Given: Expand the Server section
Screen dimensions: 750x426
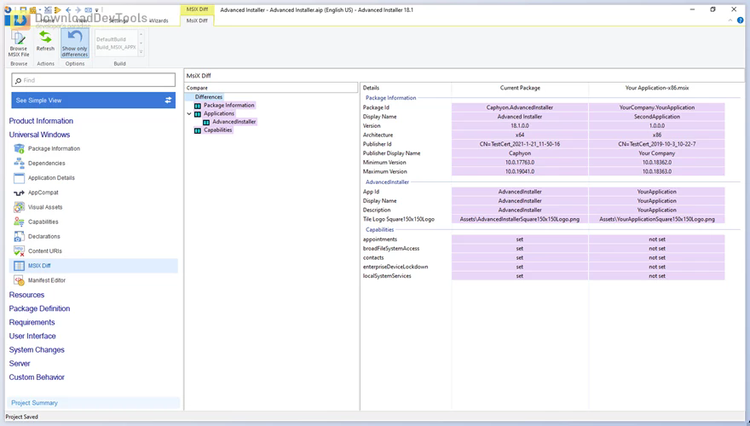Looking at the screenshot, I should pyautogui.click(x=20, y=363).
